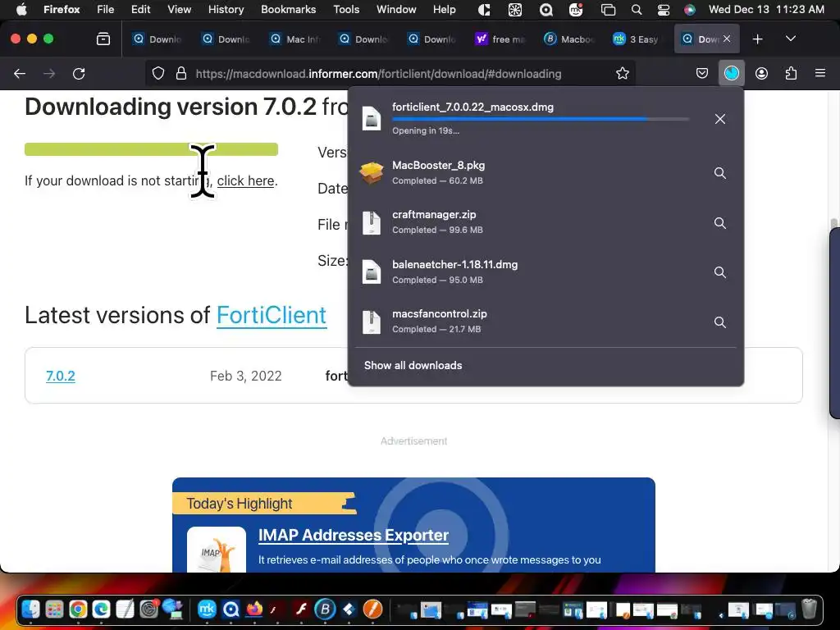Screen dimensions: 840x630
Task: Switch to the '3 Easy' tab
Action: pos(636,39)
